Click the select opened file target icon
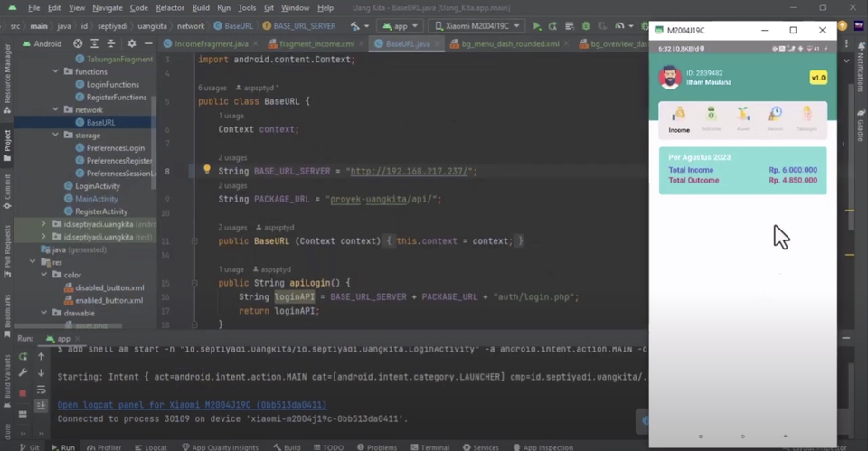868x451 pixels. click(x=78, y=43)
